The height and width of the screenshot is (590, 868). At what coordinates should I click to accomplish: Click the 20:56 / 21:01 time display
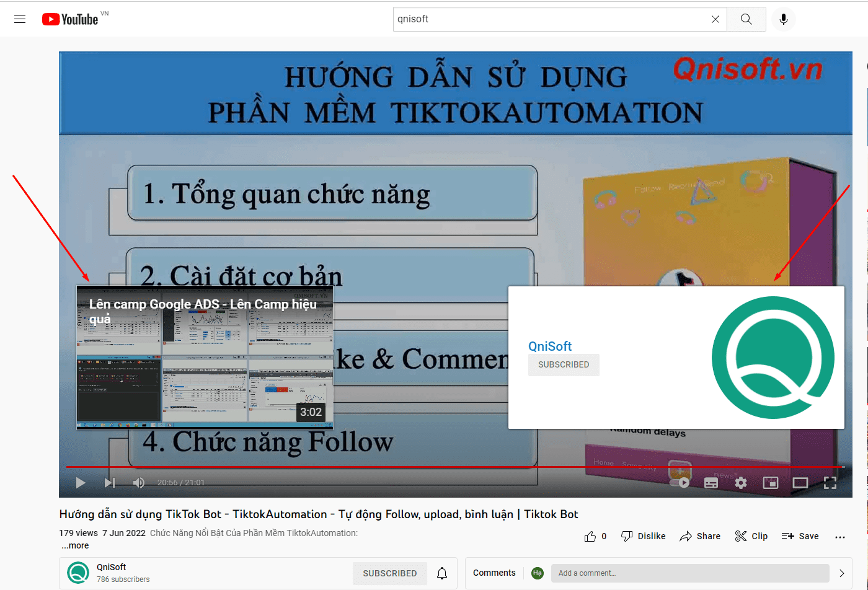coord(181,483)
